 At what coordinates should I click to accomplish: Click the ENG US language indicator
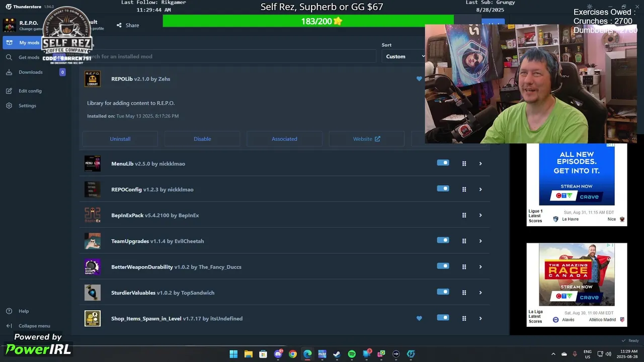[x=588, y=354]
